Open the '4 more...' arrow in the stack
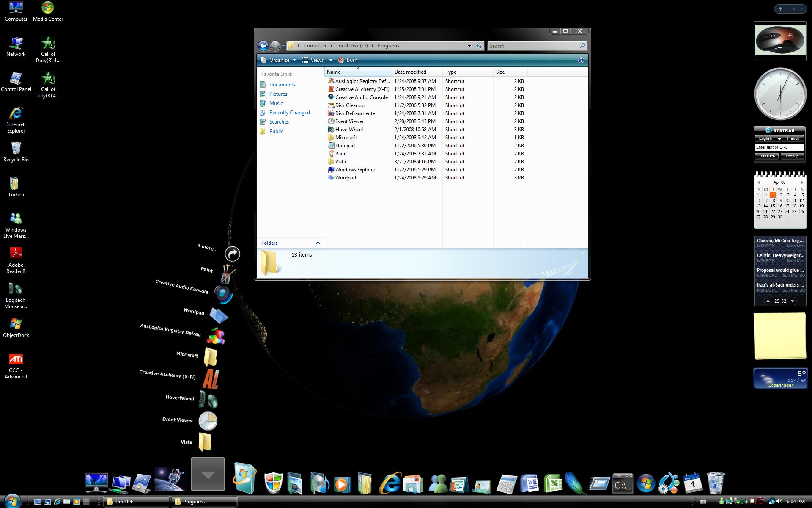 232,254
